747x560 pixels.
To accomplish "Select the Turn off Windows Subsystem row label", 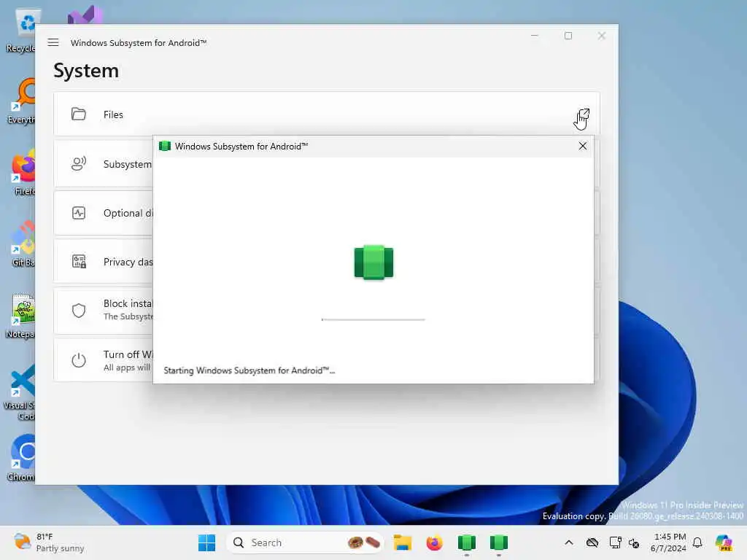I will (x=128, y=355).
